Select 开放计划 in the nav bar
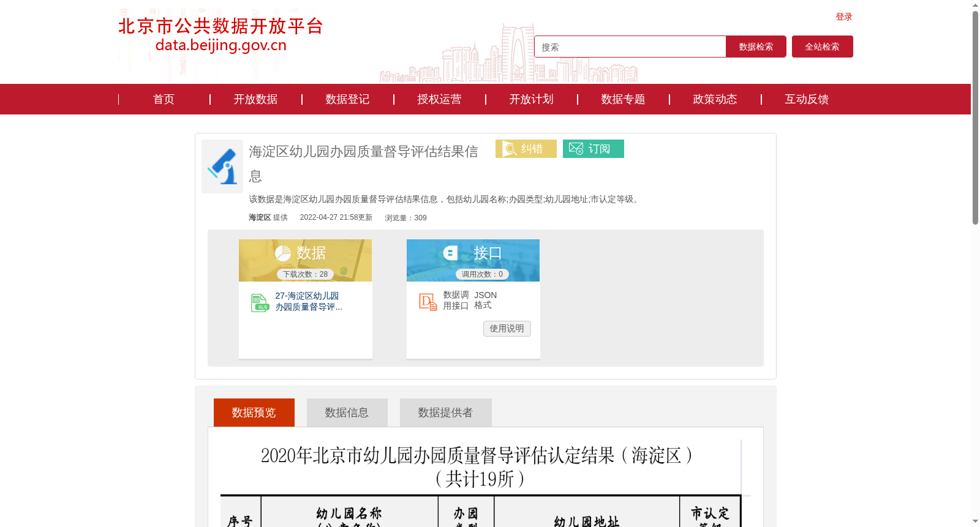Screen dimensions: 980x527 [x=531, y=99]
